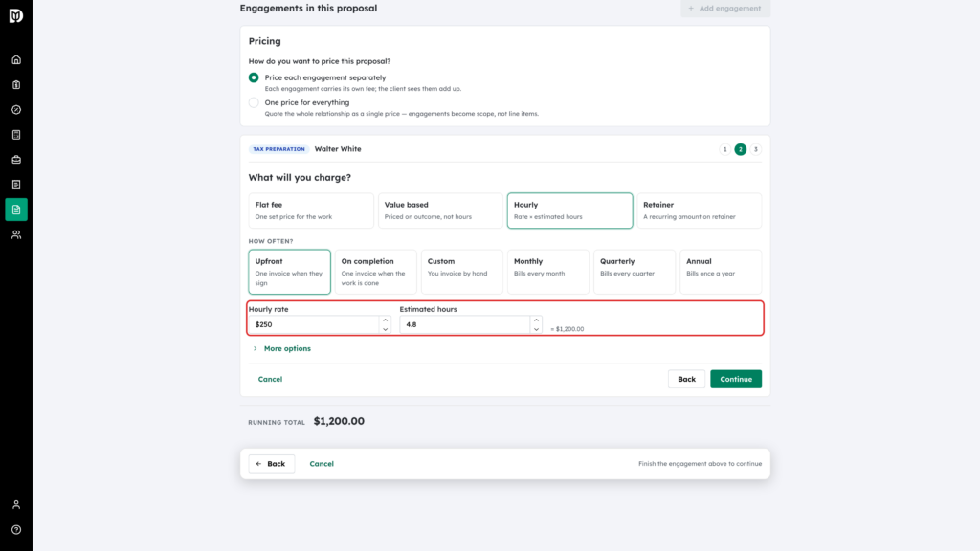This screenshot has height=551, width=980.
Task: Open the highlighted proposals document icon
Action: pos(16,209)
